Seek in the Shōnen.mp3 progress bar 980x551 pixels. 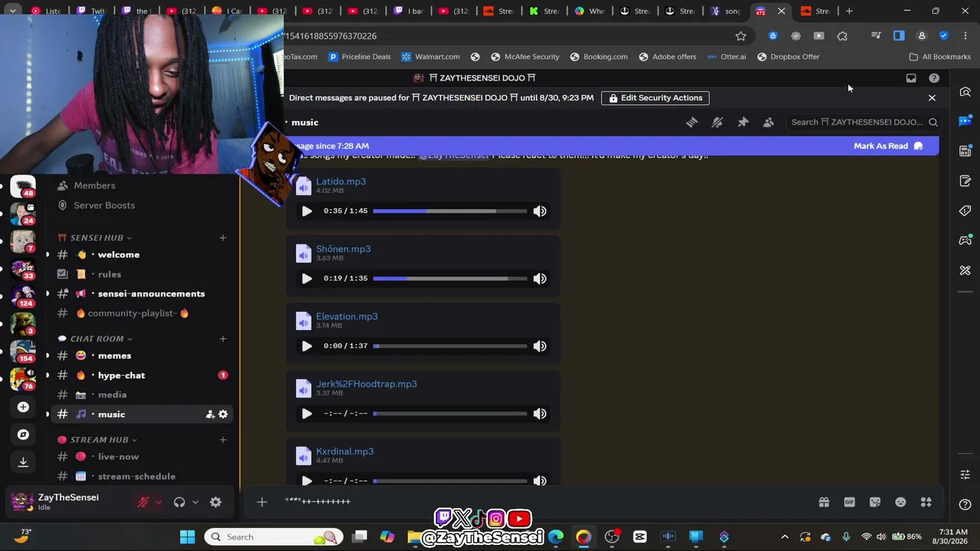click(x=450, y=279)
